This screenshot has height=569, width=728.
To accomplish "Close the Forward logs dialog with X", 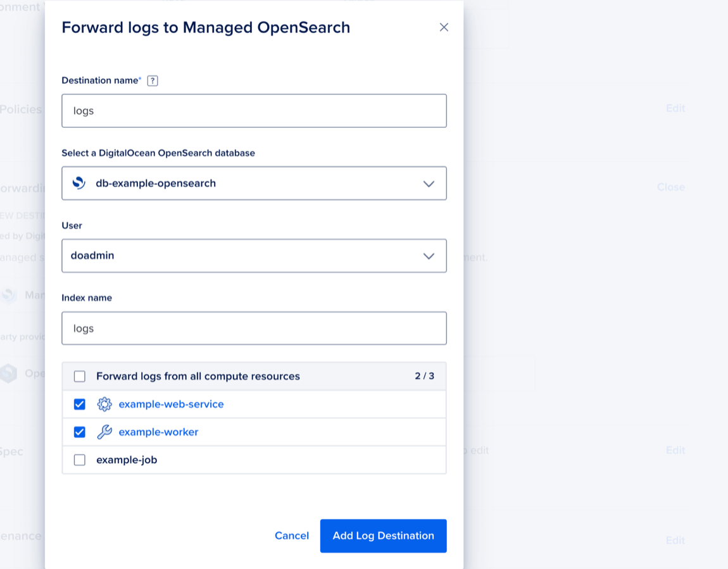I will click(444, 27).
